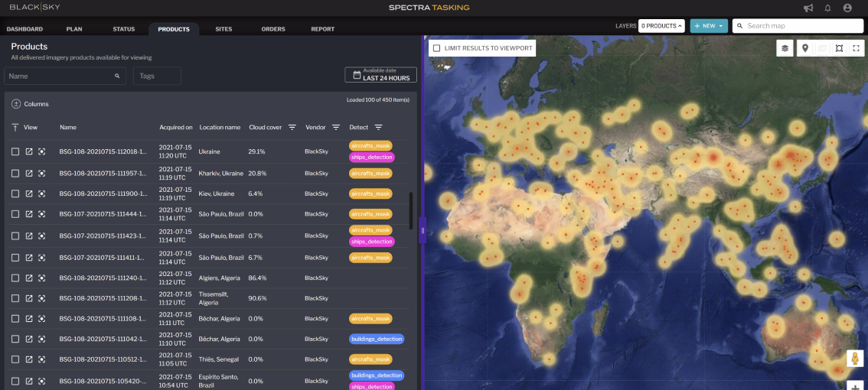This screenshot has height=390, width=868.
Task: Check the box for the Kiev, Ukraine row
Action: tap(15, 193)
